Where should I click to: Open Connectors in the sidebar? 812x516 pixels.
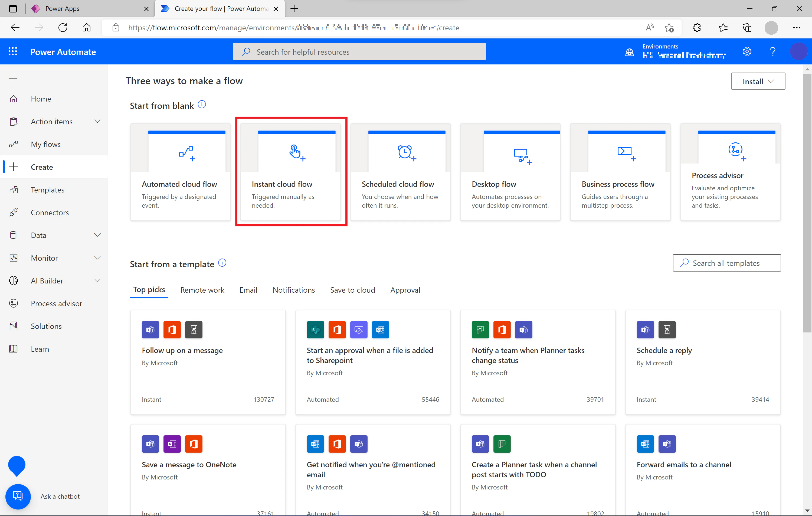[54, 213]
